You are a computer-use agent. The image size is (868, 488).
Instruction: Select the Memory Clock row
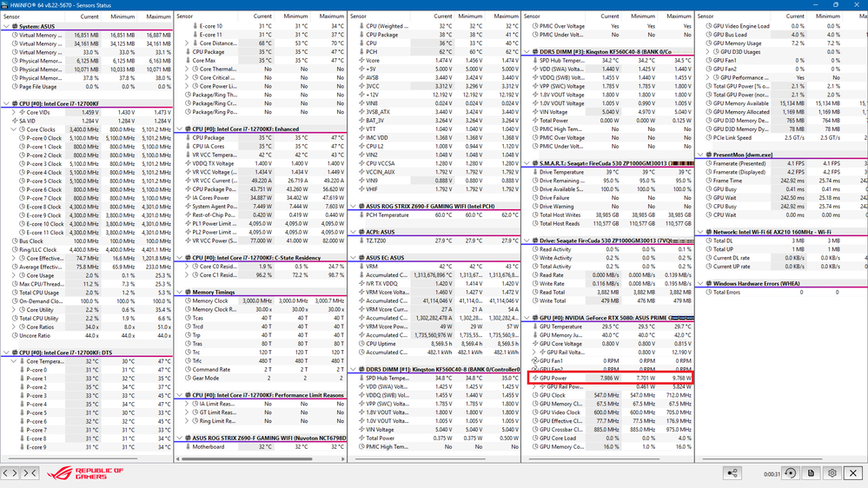point(261,300)
